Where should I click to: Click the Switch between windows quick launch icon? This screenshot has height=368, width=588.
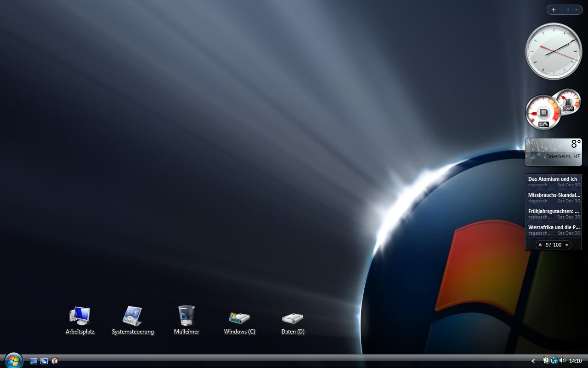click(44, 361)
